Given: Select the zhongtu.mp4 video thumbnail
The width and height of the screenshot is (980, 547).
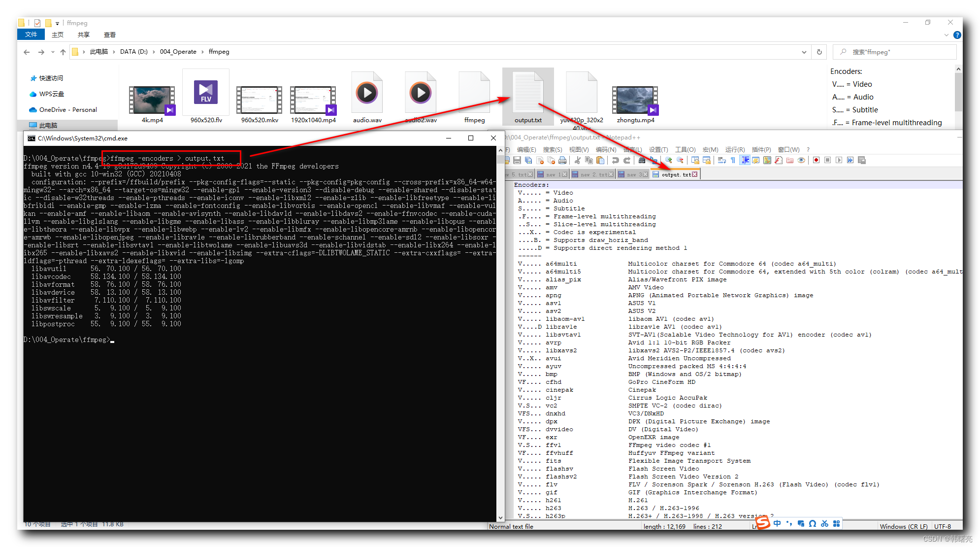Looking at the screenshot, I should (x=635, y=101).
